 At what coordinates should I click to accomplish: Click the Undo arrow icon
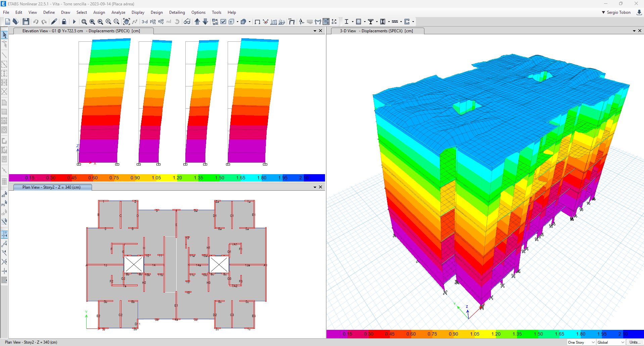pos(36,22)
